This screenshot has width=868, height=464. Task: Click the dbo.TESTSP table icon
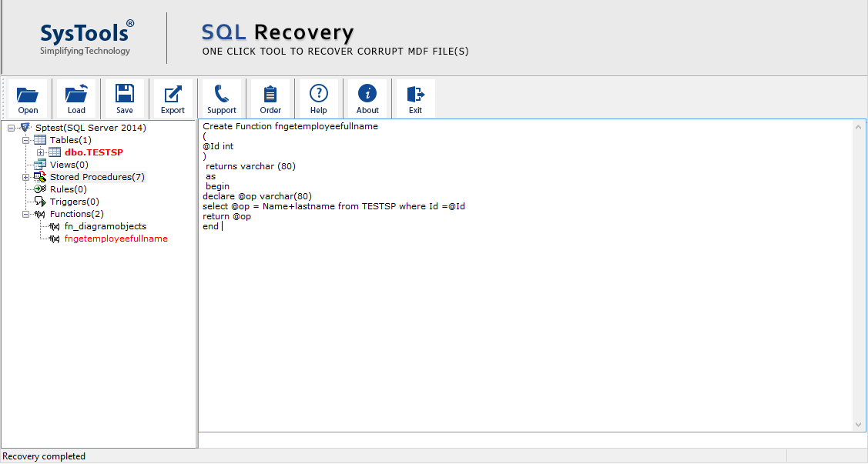pos(54,152)
